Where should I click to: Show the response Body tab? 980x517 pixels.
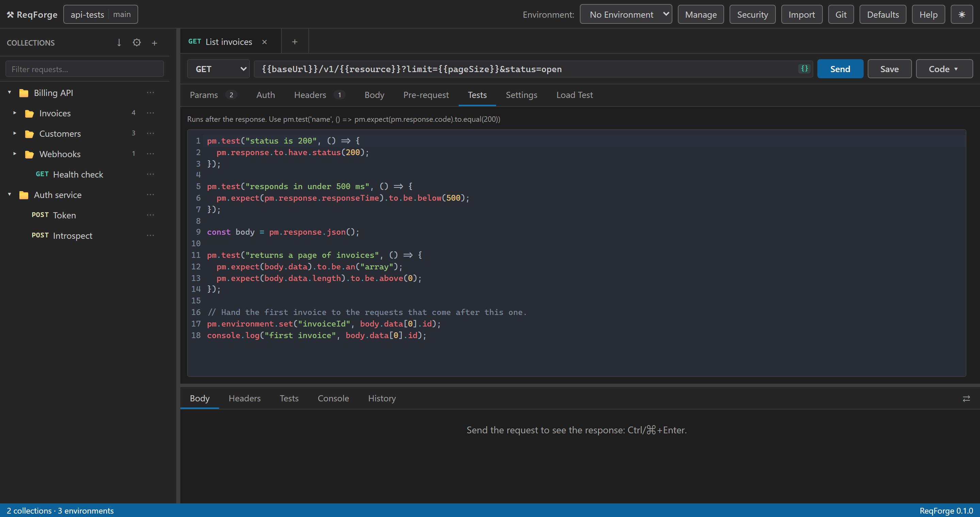pos(200,398)
